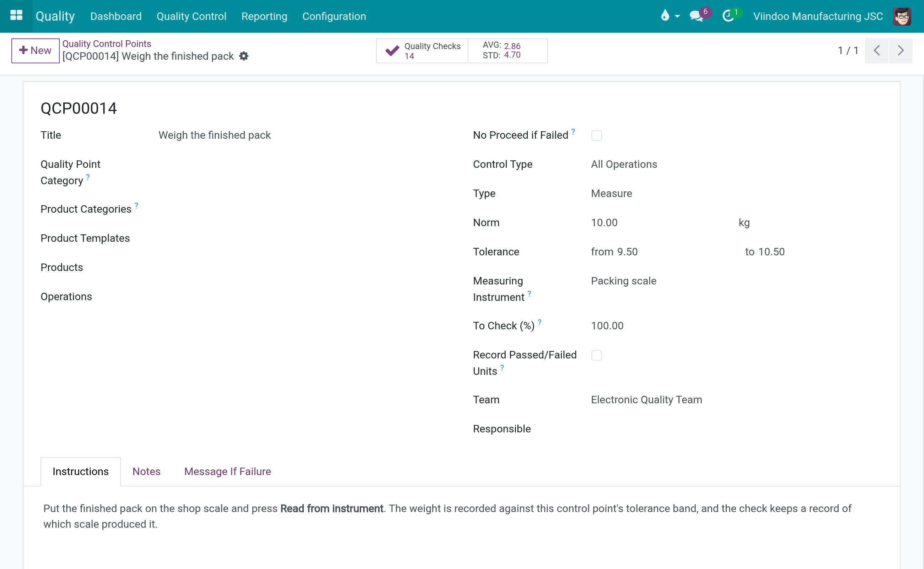The image size is (924, 569).
Task: Click the tolerance minimum value 9.50
Action: point(627,252)
